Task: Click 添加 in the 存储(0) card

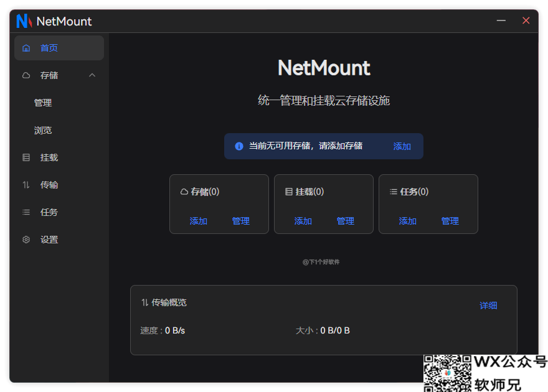Action: tap(198, 221)
